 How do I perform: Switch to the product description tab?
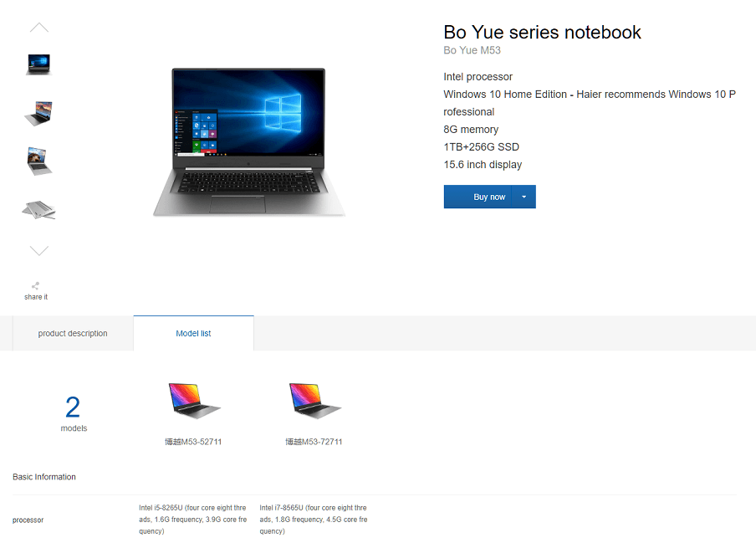point(73,333)
